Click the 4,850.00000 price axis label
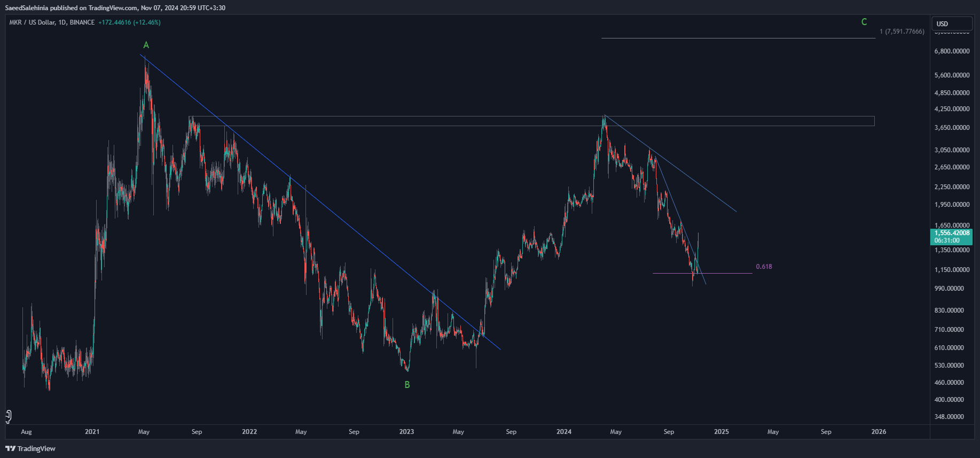Image resolution: width=980 pixels, height=458 pixels. (952, 93)
